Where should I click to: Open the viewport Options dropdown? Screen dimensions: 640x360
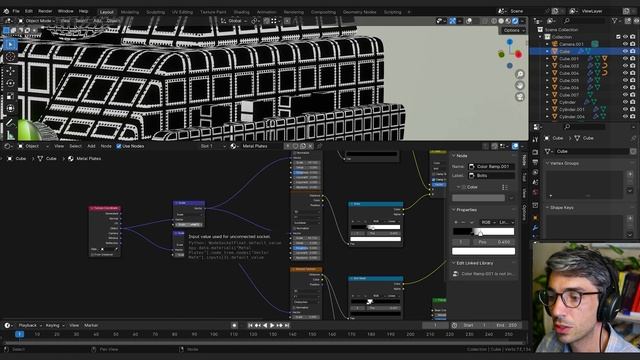(x=513, y=30)
